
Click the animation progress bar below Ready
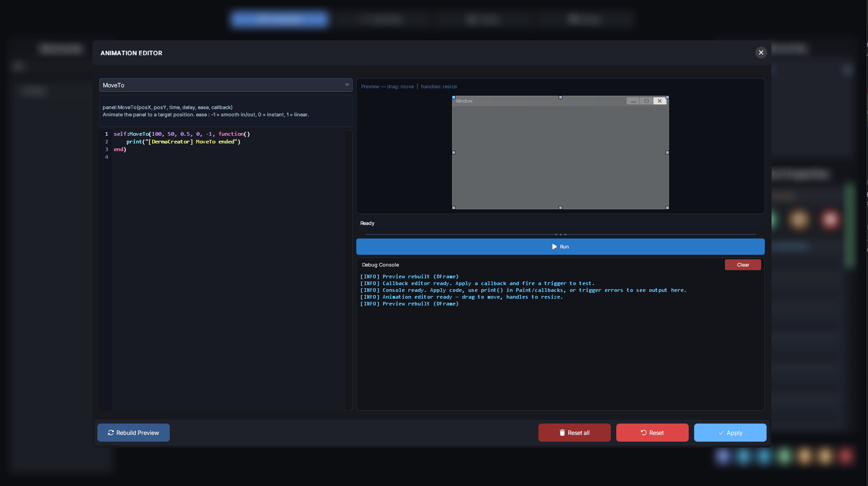[x=561, y=234]
